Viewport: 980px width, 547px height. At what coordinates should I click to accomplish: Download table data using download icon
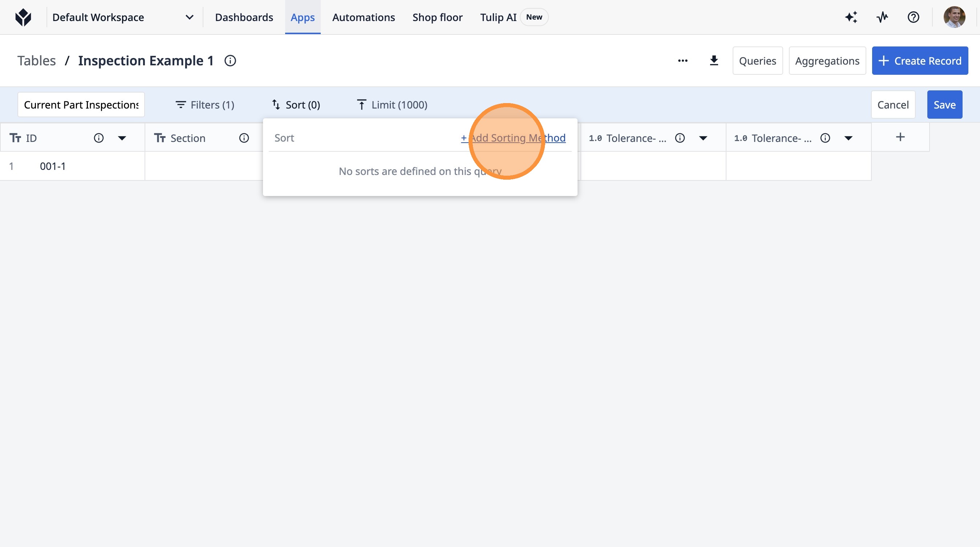click(x=714, y=61)
